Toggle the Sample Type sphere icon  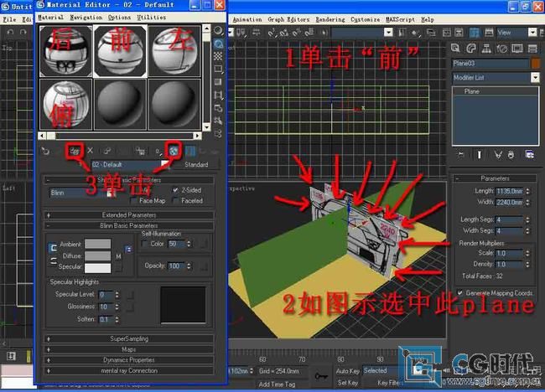pyautogui.click(x=218, y=30)
